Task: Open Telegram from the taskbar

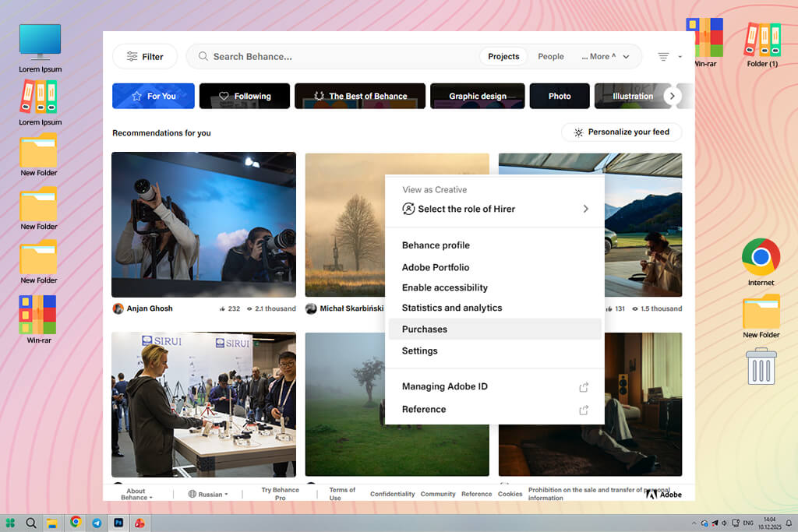Action: (x=97, y=523)
